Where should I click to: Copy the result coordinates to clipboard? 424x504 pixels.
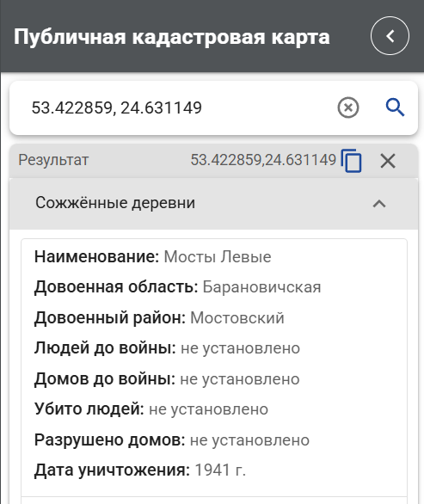pos(352,160)
